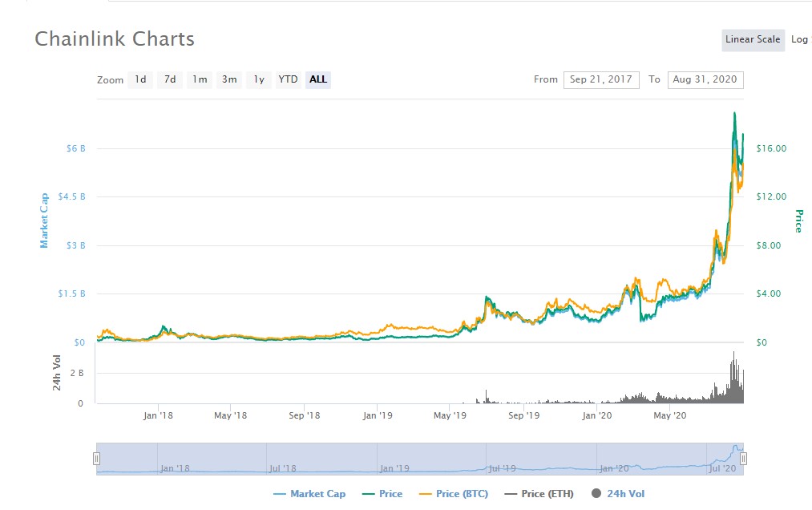Choose the 3m zoom option
The image size is (812, 510).
(x=229, y=79)
